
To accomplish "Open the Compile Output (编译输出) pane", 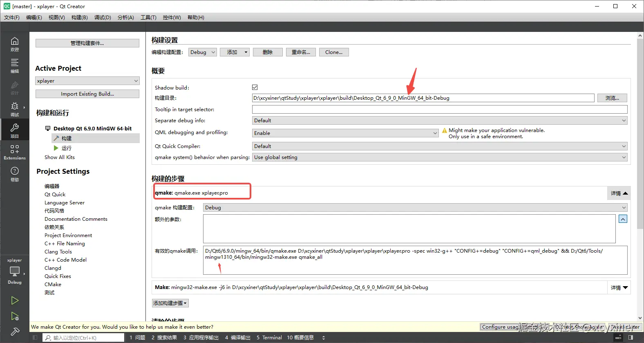I will pos(237,338).
